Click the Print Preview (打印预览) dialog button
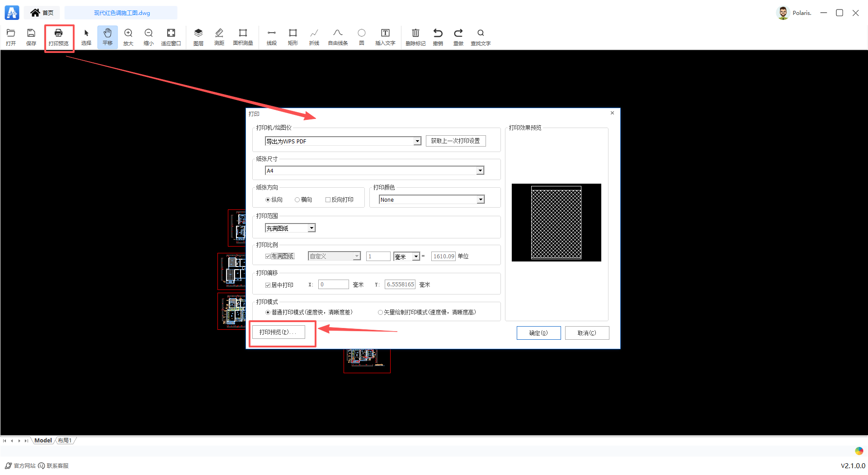 click(278, 332)
